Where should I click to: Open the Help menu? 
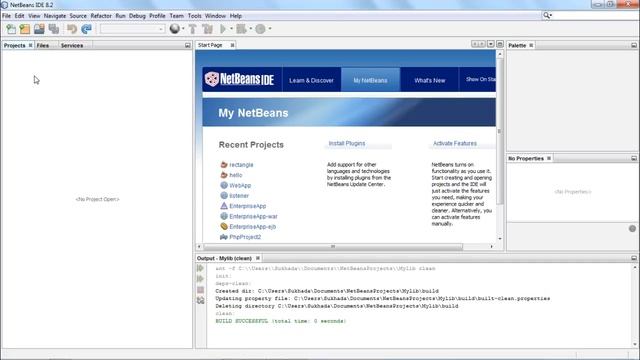point(236,16)
